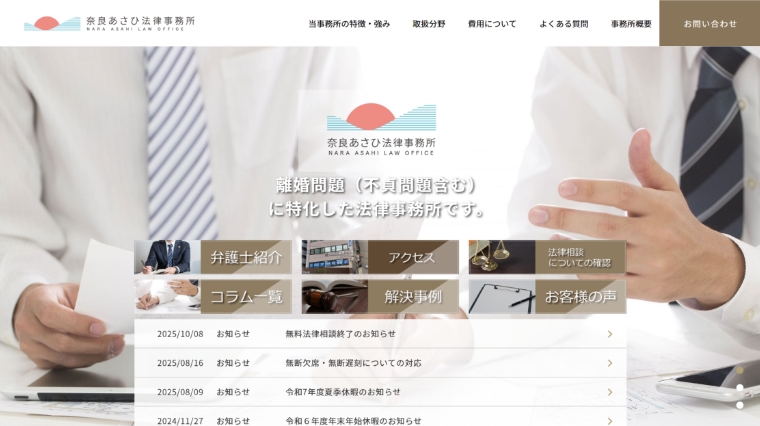Open the 弁護士紹介 lawyer introduction tile

[213, 257]
